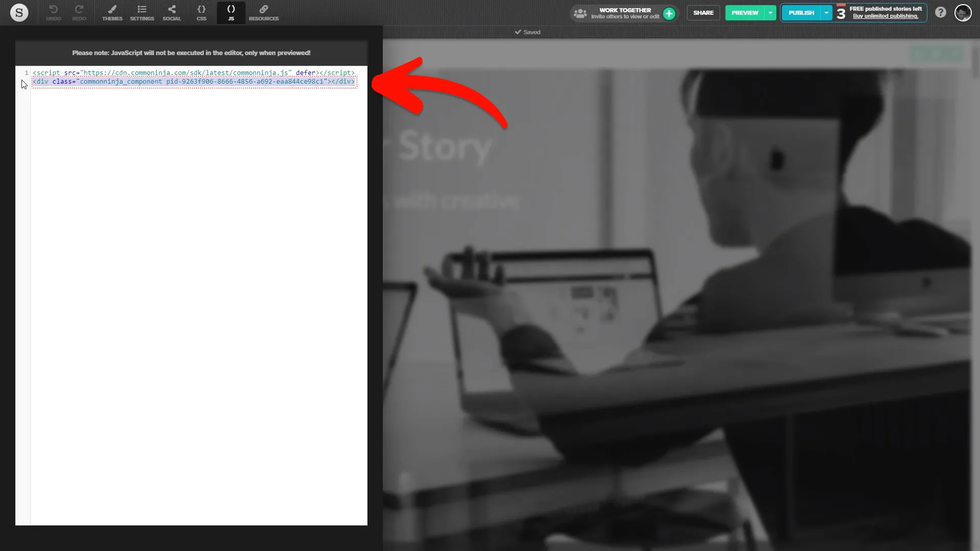The image size is (980, 551).
Task: Open the help question mark icon
Action: click(941, 13)
